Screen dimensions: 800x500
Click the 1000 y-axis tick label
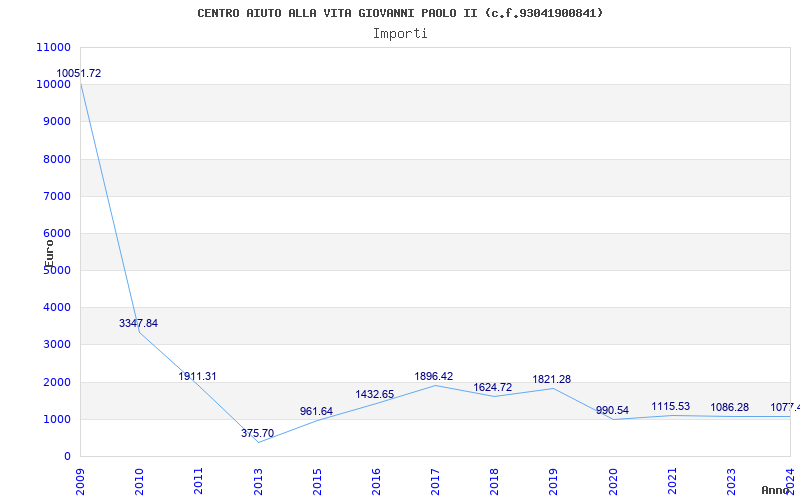tap(57, 419)
